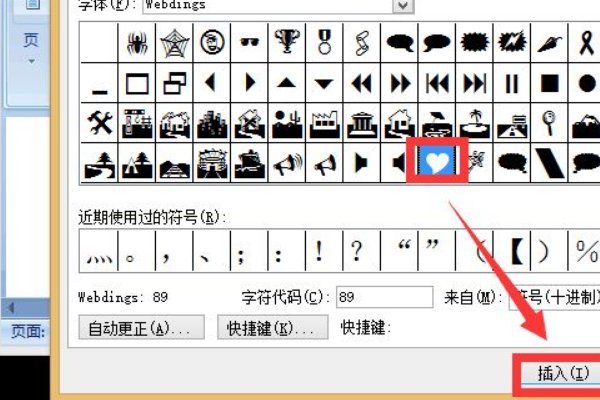Expand the 页 ribbon group arrow

31,61
